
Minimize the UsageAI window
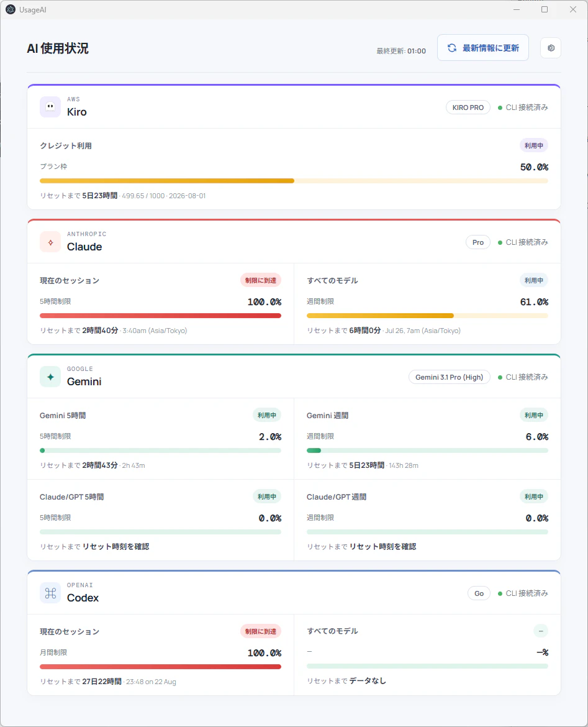(x=516, y=9)
